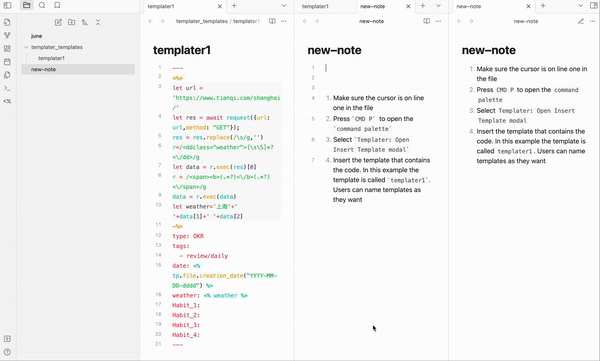The height and width of the screenshot is (361, 600).
Task: Add new tab next to templater1 tab
Action: [x=234, y=6]
